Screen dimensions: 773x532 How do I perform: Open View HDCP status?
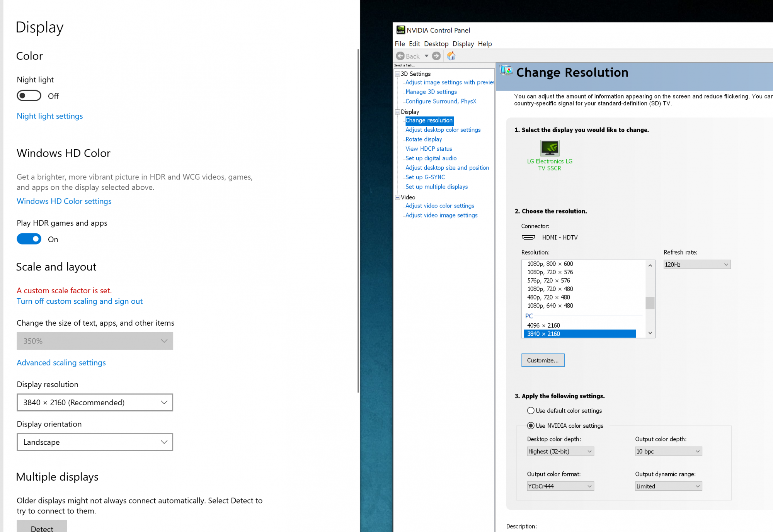click(429, 149)
